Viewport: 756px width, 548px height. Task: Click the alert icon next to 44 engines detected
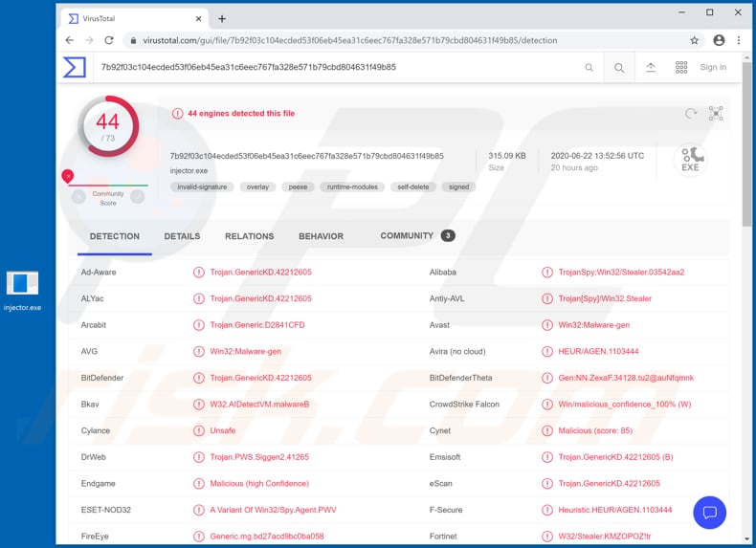[x=177, y=114]
